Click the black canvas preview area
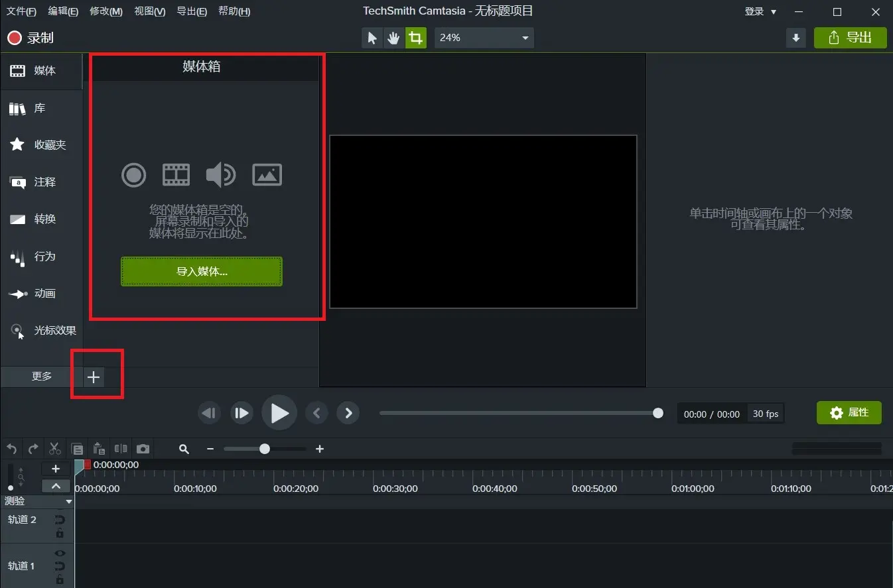This screenshot has width=893, height=588. [483, 221]
